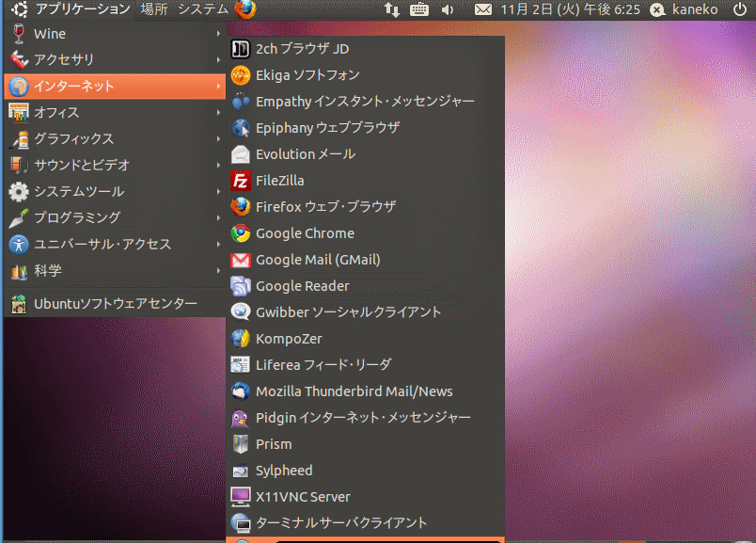Click the Ekiga softphone icon
The image size is (756, 543).
[x=240, y=75]
